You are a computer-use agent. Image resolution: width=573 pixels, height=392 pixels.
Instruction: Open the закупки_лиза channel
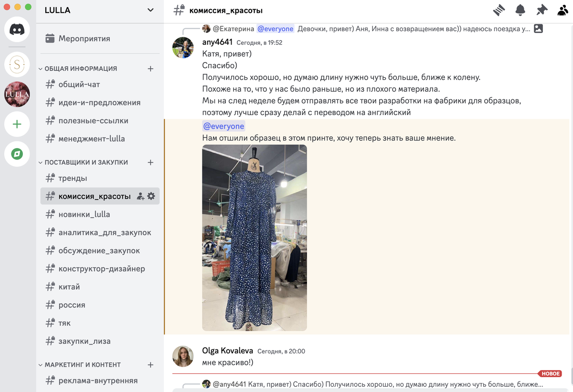tap(100, 341)
